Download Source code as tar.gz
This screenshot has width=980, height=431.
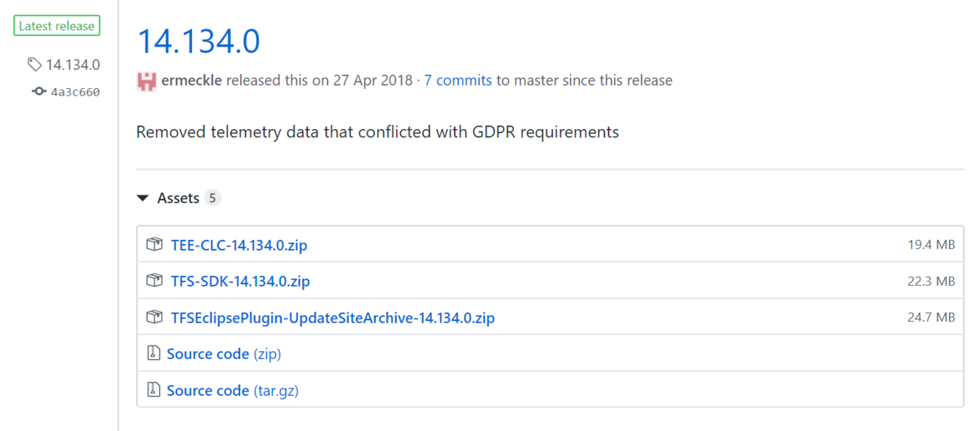point(232,390)
